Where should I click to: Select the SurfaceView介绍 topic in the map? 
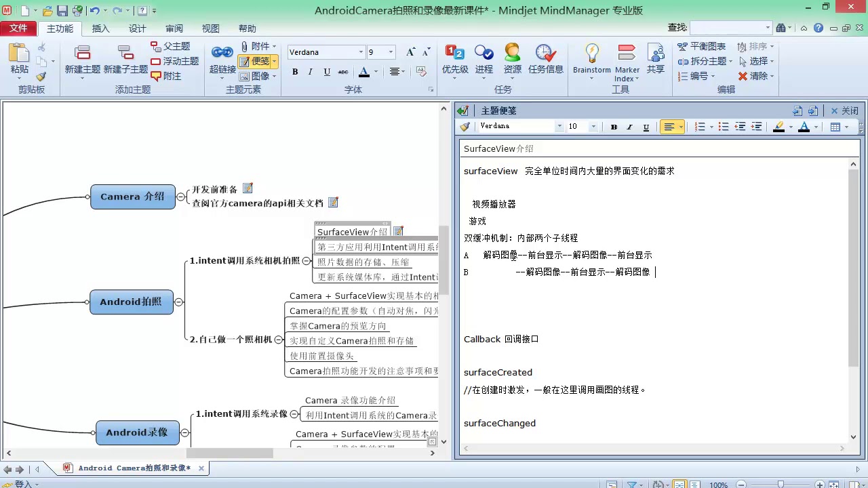353,232
